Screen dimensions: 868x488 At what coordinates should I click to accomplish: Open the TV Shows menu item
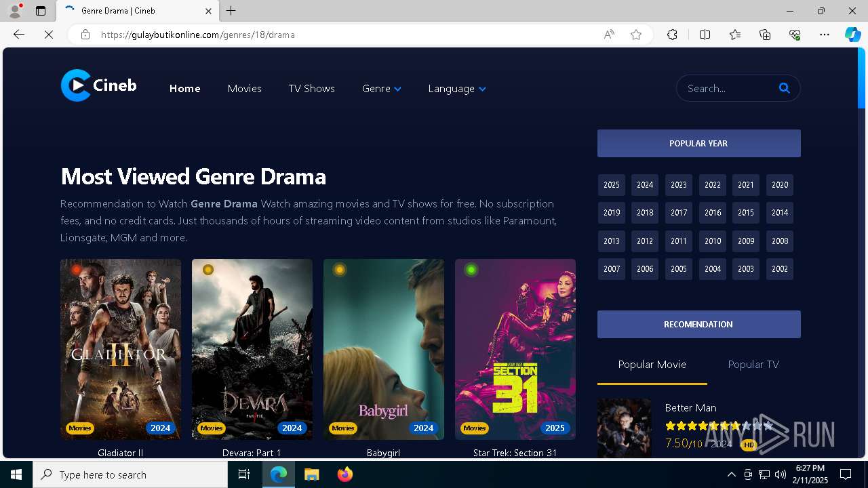[x=311, y=89]
